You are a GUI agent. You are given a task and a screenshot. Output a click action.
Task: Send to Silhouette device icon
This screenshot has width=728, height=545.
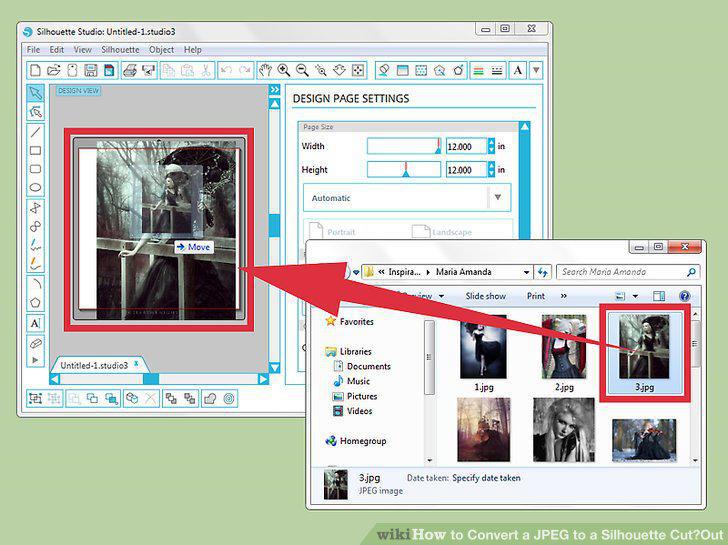148,70
